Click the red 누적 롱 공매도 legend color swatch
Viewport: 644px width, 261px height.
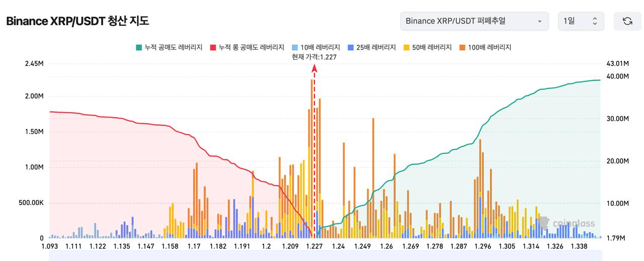coord(213,47)
